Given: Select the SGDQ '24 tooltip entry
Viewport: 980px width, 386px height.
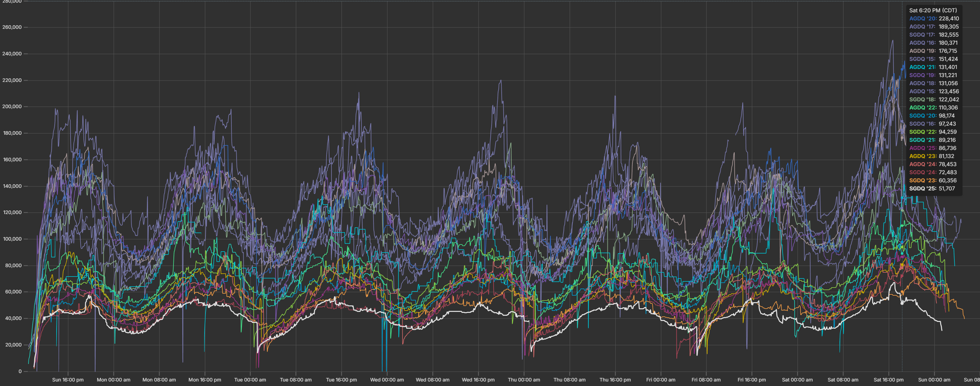Looking at the screenshot, I should point(933,173).
